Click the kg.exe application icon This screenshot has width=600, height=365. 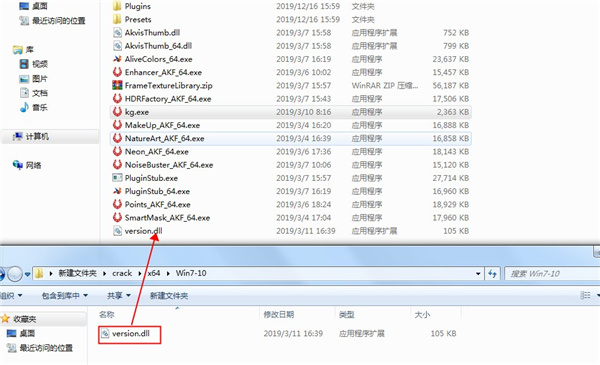(117, 112)
